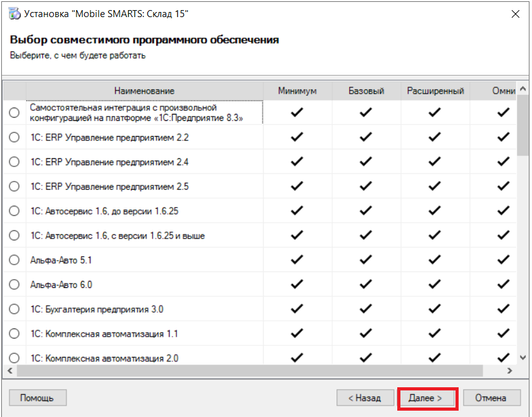Select Комплексная автоматизация 1.1 radio button
532x417 pixels.
(15, 333)
